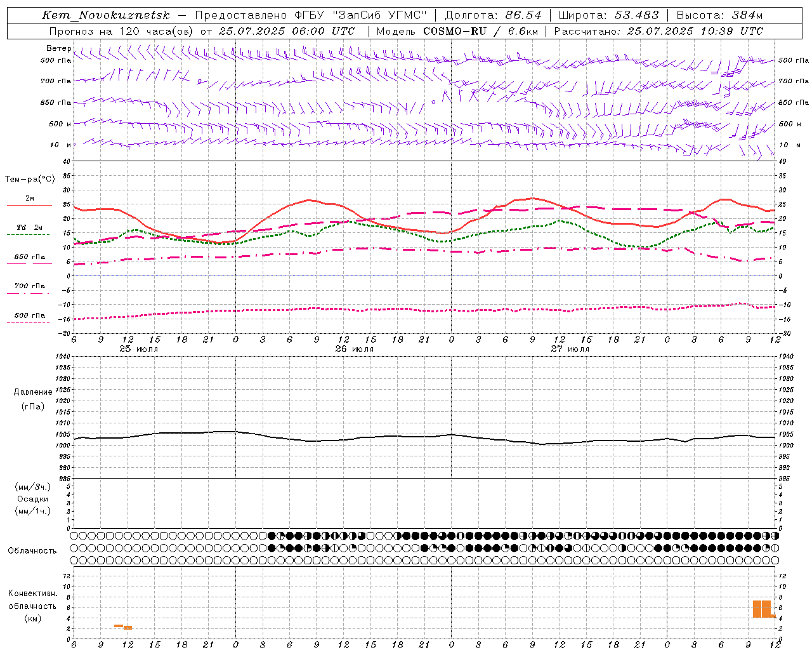This screenshot has width=812, height=650.
Task: Click the 'Облачность' cloud cover label
Action: 32,550
